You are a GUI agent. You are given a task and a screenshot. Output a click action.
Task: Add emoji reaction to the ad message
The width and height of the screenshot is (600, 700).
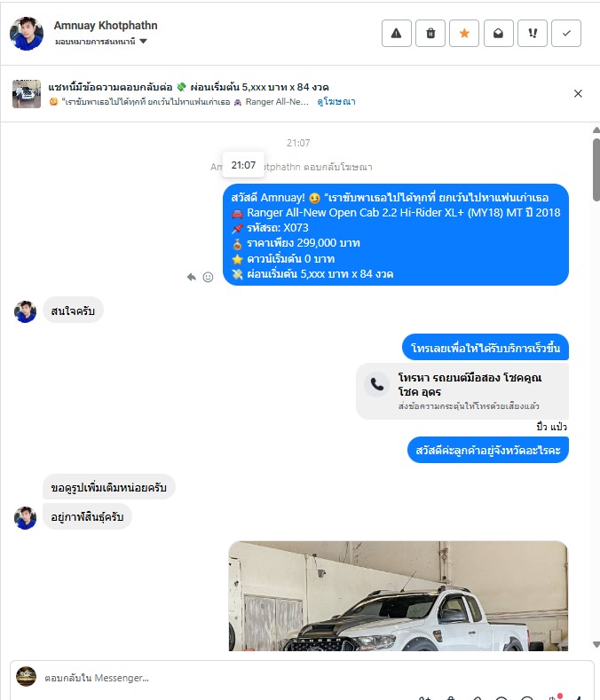(x=208, y=277)
